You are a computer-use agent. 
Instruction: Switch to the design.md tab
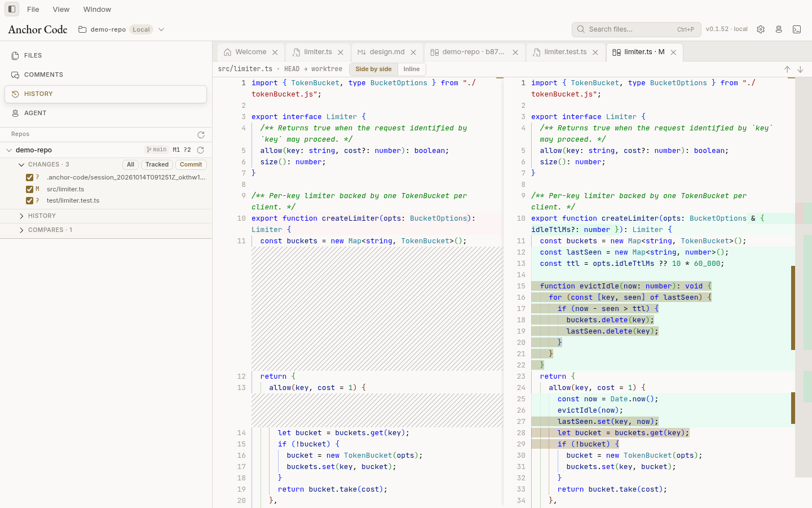point(386,52)
